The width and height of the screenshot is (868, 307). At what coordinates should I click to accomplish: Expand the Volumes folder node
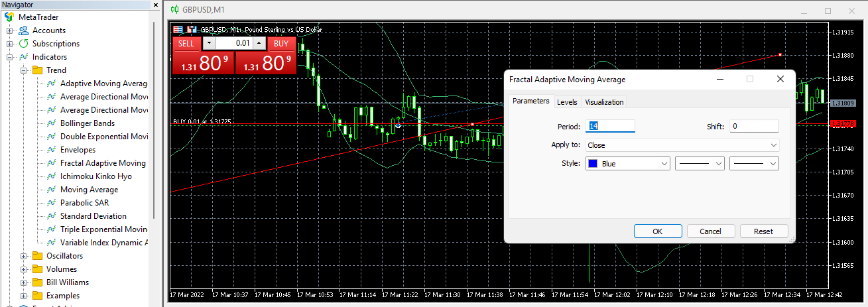[x=23, y=269]
